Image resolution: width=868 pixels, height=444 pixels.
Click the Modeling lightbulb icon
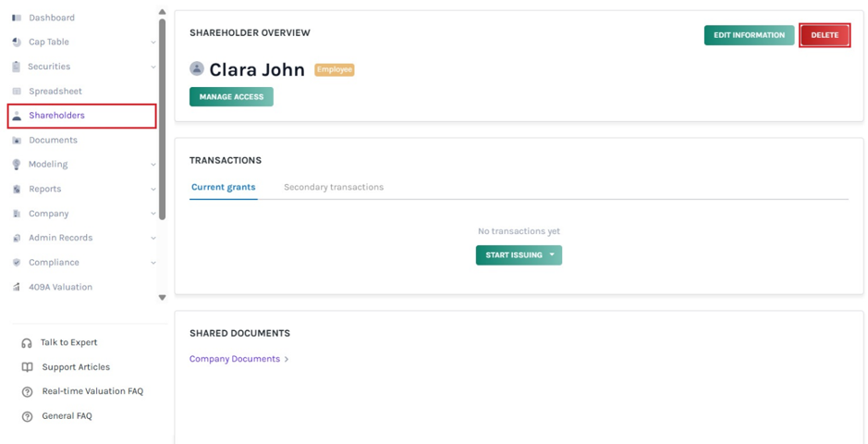coord(17,165)
